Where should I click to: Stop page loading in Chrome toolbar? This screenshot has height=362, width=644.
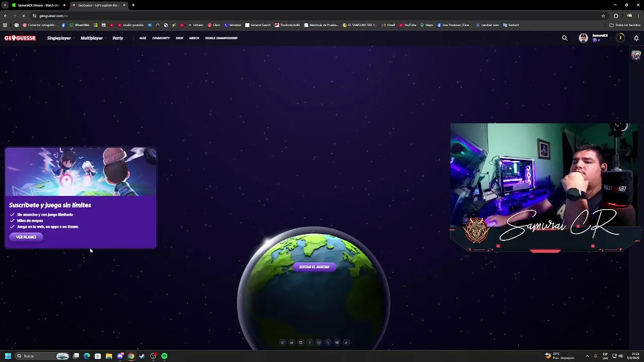click(23, 16)
